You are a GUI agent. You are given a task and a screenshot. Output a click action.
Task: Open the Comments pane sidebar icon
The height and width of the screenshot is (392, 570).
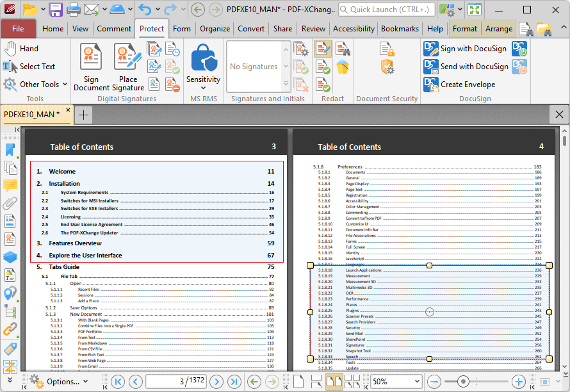click(x=10, y=186)
